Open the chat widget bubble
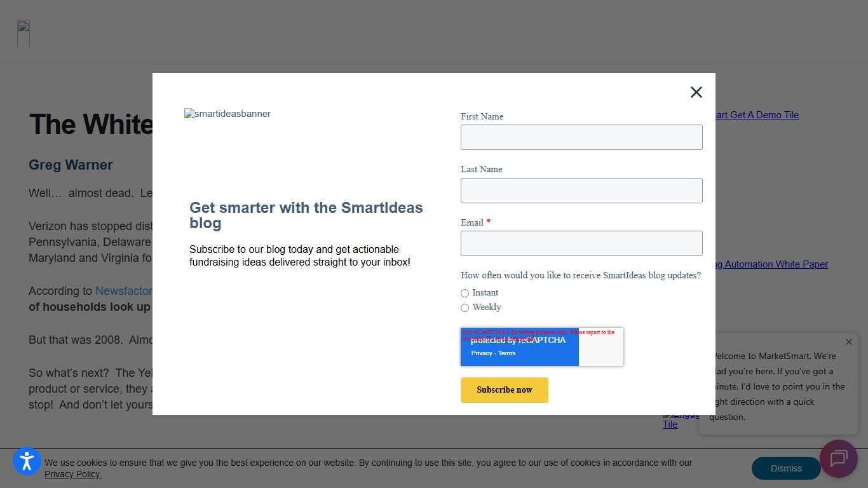The width and height of the screenshot is (868, 488). (839, 459)
